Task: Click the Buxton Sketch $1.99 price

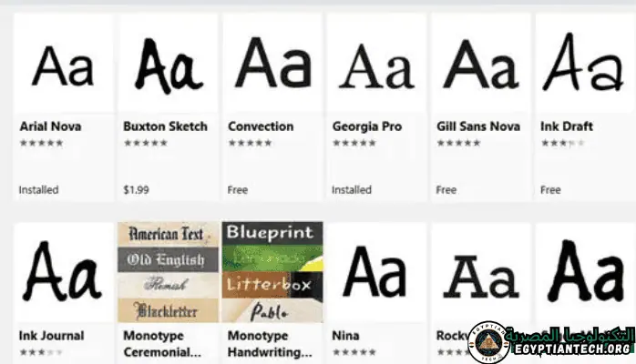Action: (136, 190)
